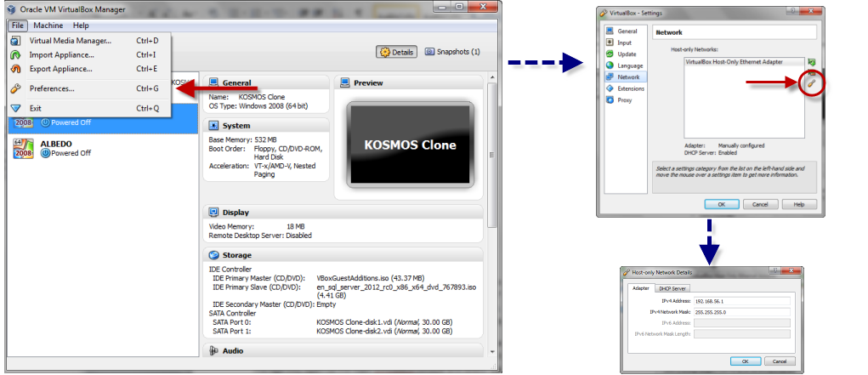Choose Virtual Media Manager from File menu
868x375 pixels.
tap(89, 41)
